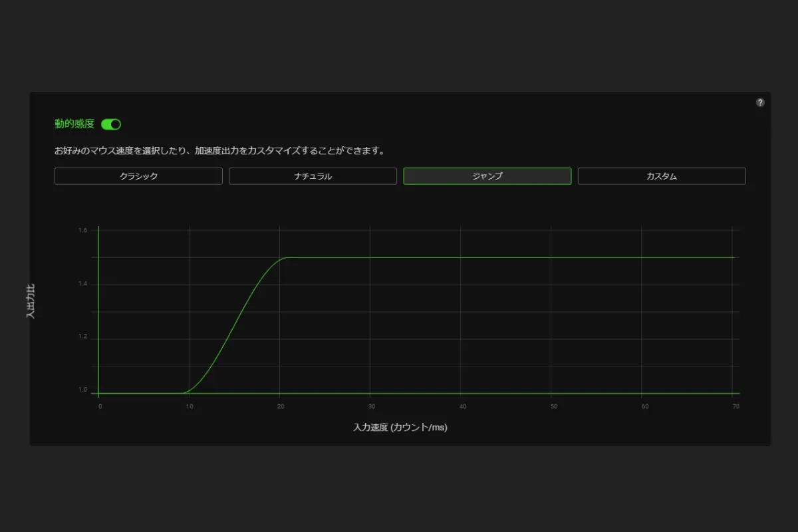The width and height of the screenshot is (798, 532).
Task: Click the 入出力比 vertical axis title
Action: [31, 301]
